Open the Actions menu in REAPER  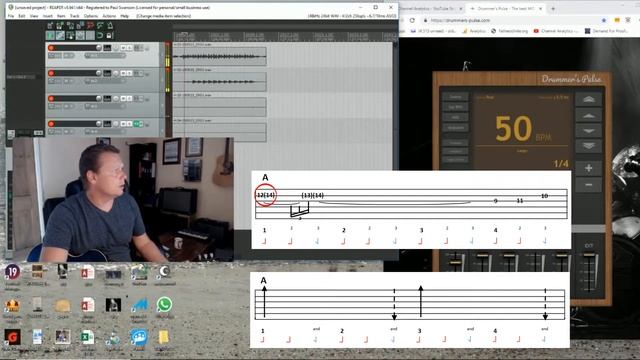click(x=109, y=16)
